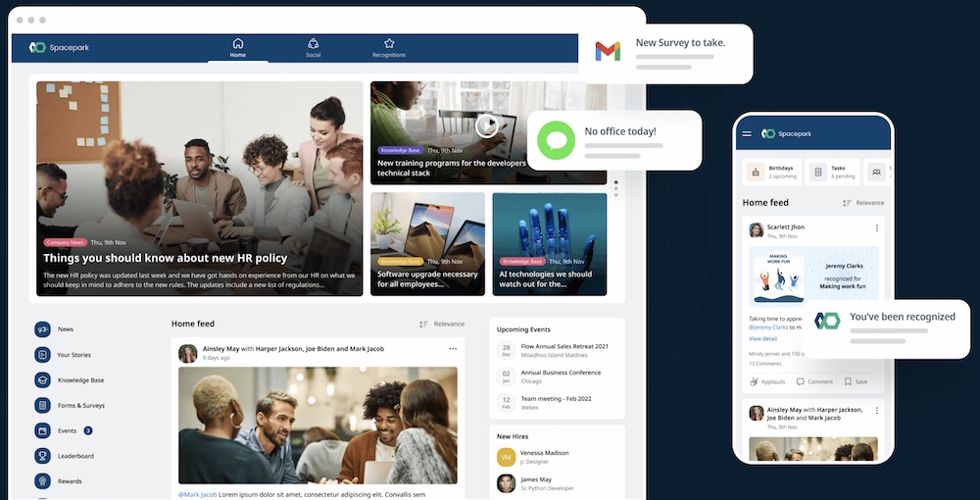This screenshot has width=980, height=500.
Task: Open Relevance sort in mobile home feed
Action: (x=862, y=203)
